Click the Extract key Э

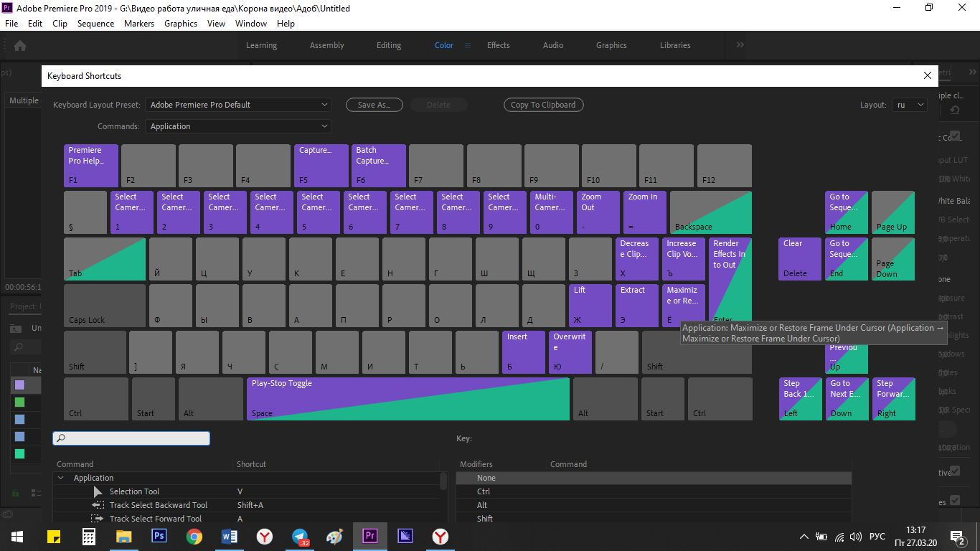point(637,306)
